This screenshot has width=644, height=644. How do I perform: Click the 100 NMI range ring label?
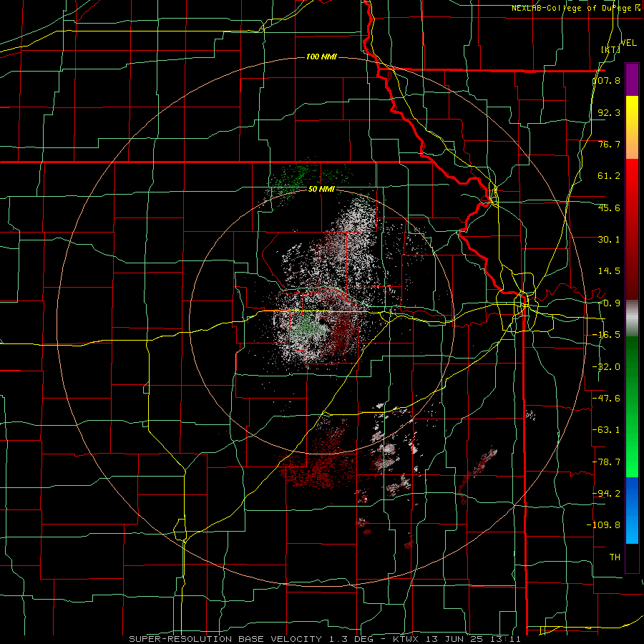[321, 57]
